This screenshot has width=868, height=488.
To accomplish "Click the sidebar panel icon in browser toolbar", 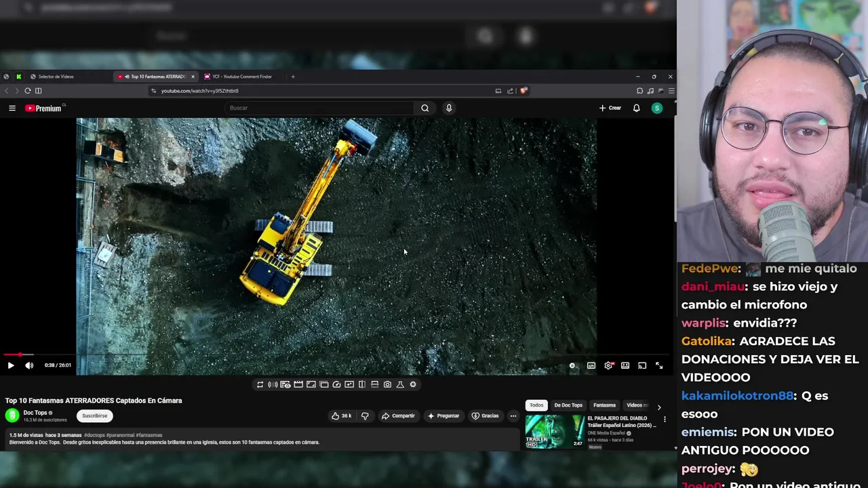I will click(39, 91).
